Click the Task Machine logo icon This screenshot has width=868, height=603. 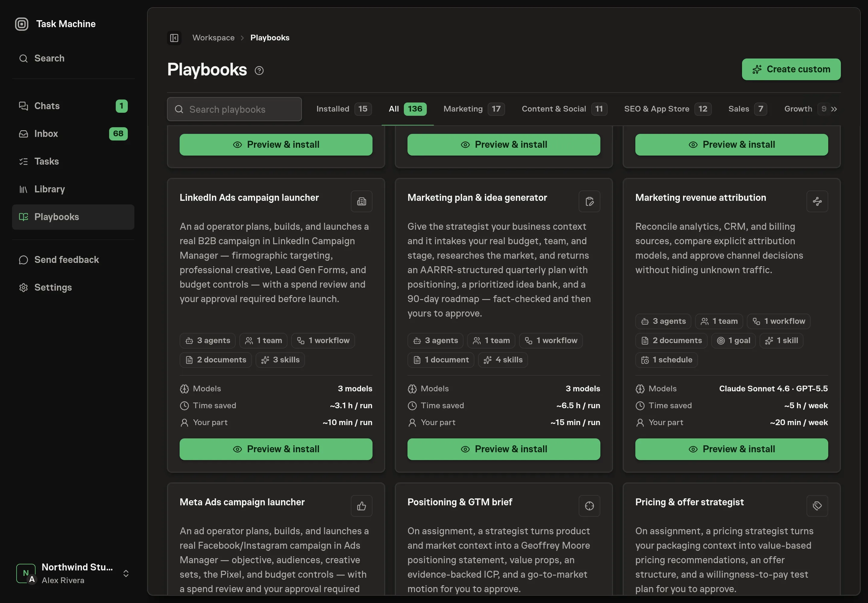pos(21,24)
